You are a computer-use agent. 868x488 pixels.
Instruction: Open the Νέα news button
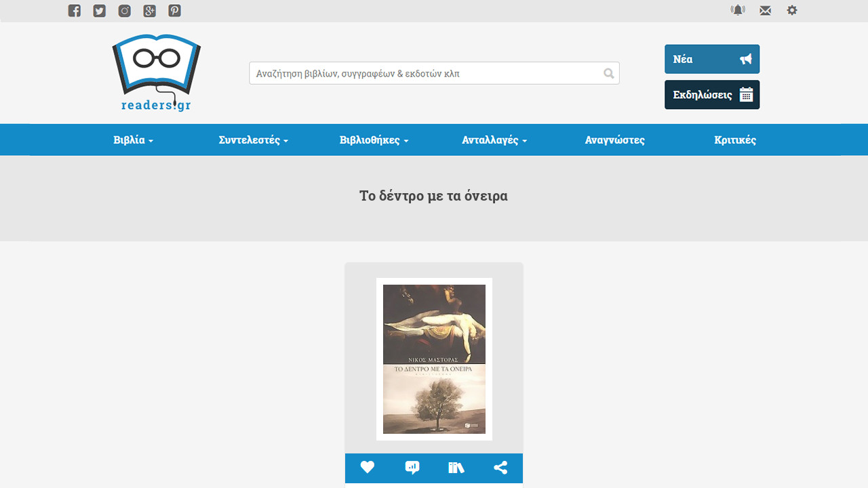click(x=712, y=59)
